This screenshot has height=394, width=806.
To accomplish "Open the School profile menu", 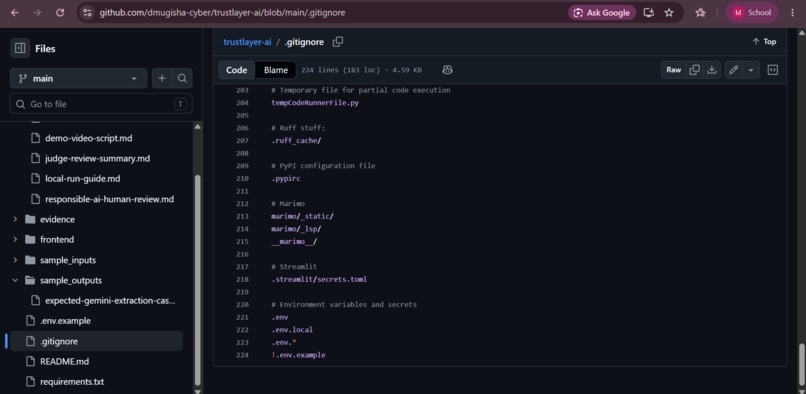I will [x=752, y=13].
